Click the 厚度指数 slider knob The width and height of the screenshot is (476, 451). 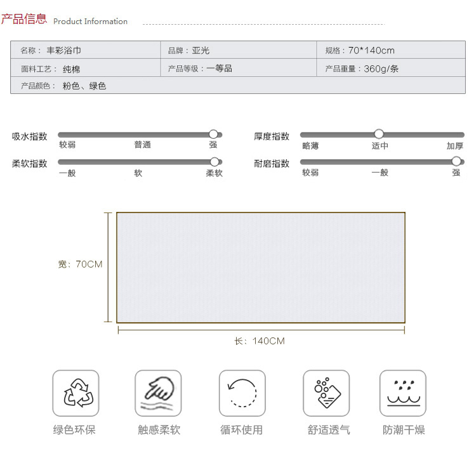click(379, 134)
